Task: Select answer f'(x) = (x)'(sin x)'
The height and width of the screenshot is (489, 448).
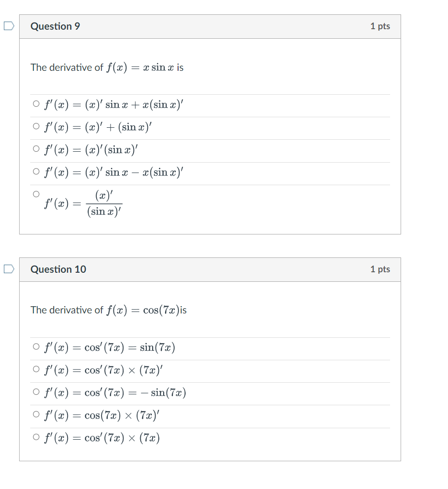Action: (35, 148)
